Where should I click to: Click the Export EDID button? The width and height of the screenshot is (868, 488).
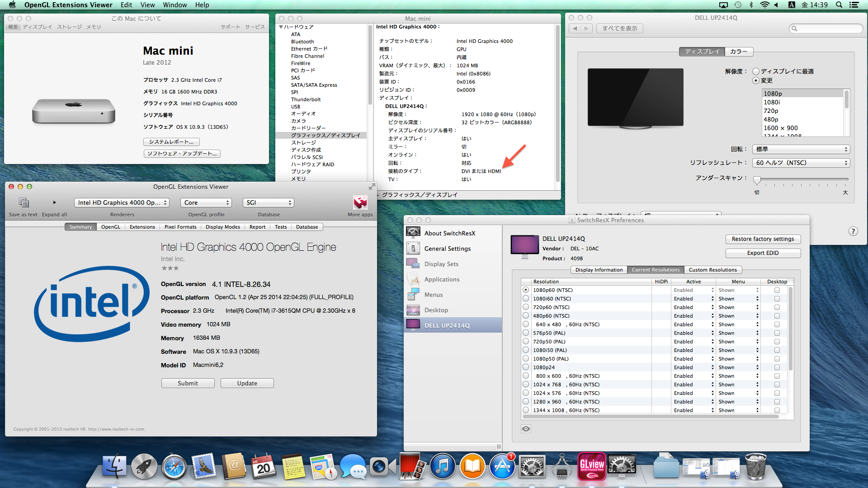click(x=762, y=253)
